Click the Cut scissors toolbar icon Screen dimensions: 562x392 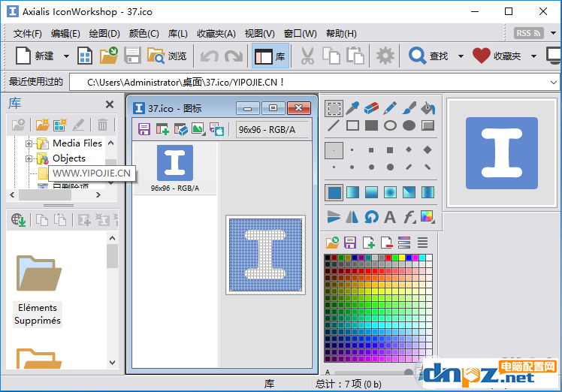[x=307, y=56]
